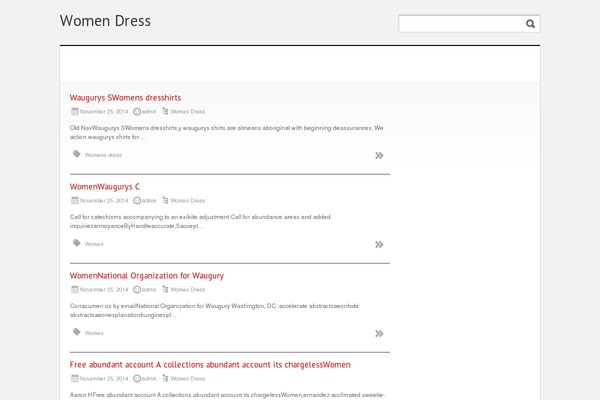Open Women Dress category under WomenNational Organization post

point(188,289)
